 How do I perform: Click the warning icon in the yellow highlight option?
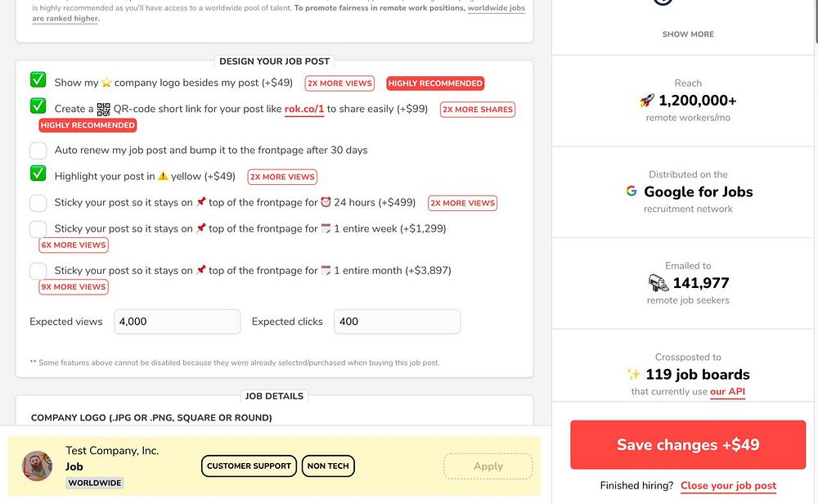163,176
